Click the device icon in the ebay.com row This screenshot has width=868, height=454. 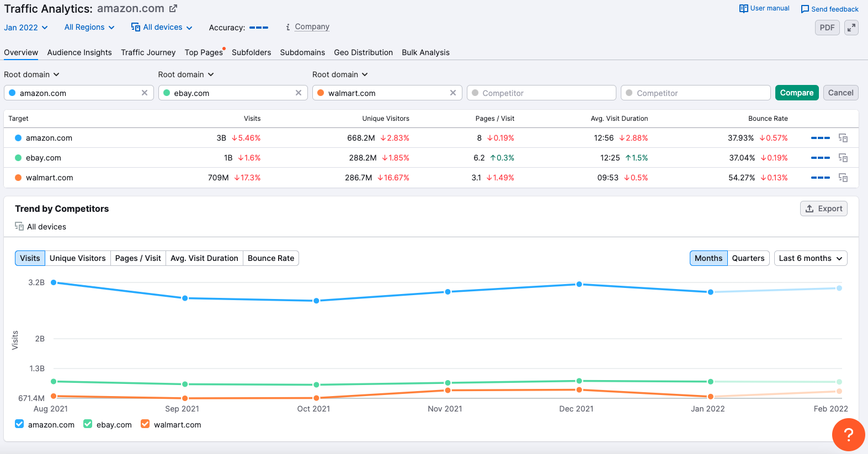pyautogui.click(x=843, y=158)
